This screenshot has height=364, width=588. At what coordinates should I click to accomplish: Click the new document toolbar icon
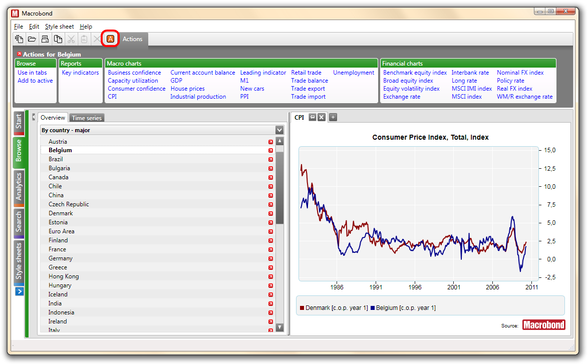tap(19, 39)
